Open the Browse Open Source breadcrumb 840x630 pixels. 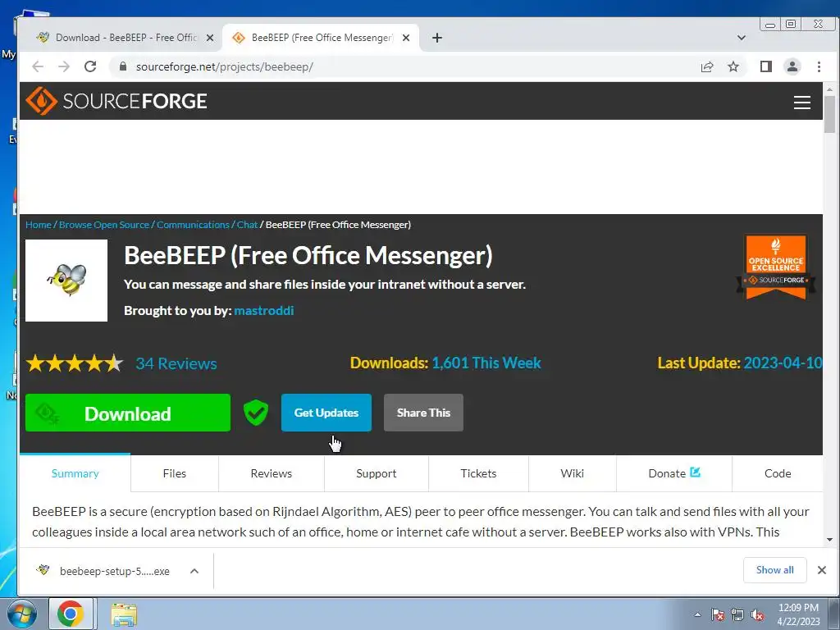pyautogui.click(x=104, y=225)
